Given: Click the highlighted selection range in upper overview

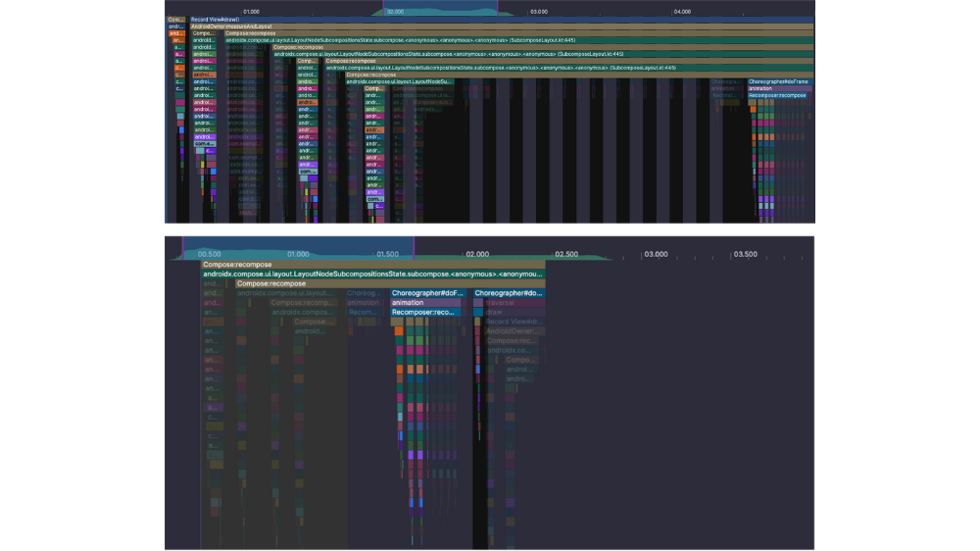Looking at the screenshot, I should tap(441, 8).
